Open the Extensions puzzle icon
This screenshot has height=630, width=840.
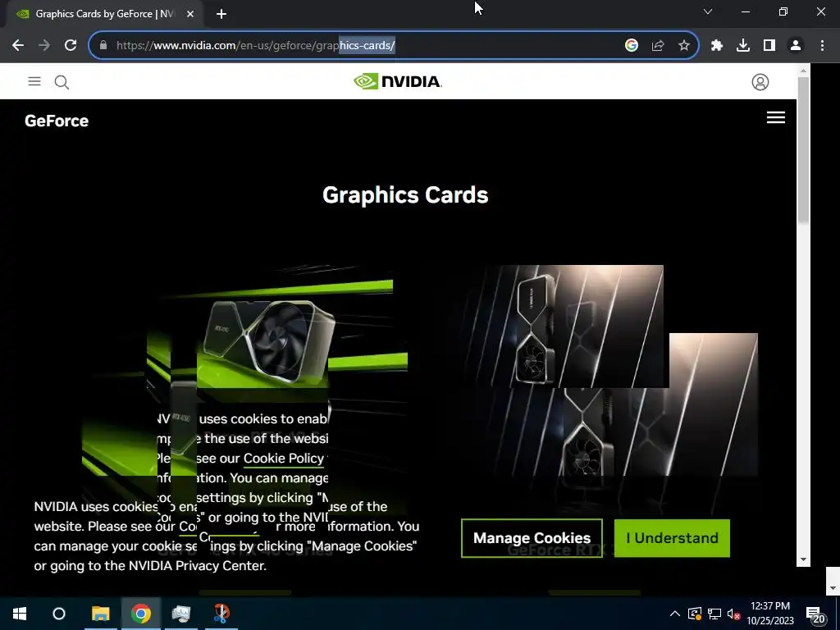(x=717, y=46)
